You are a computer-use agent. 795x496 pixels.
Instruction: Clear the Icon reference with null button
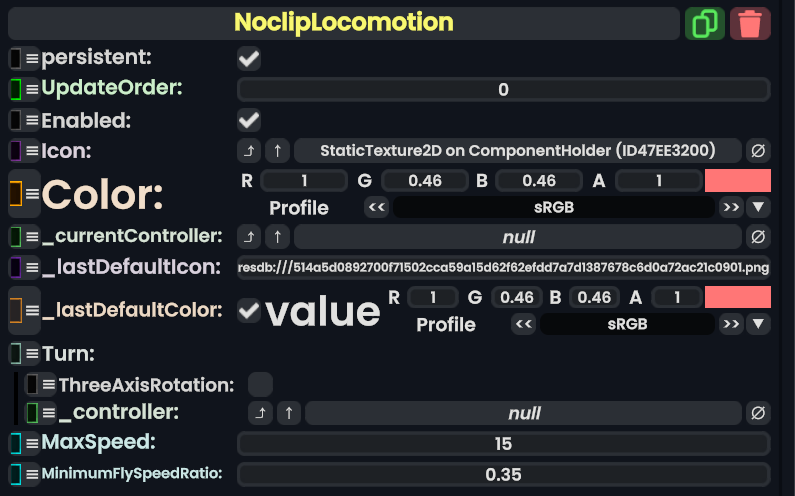[x=758, y=151]
